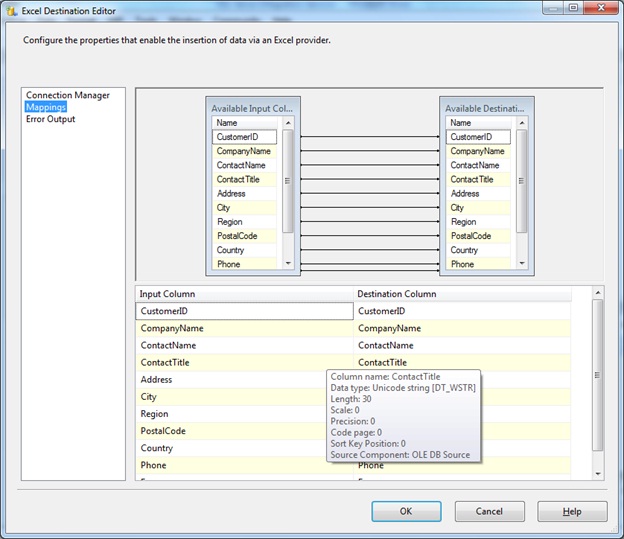Click the Help button
The image size is (624, 539).
coord(572,511)
